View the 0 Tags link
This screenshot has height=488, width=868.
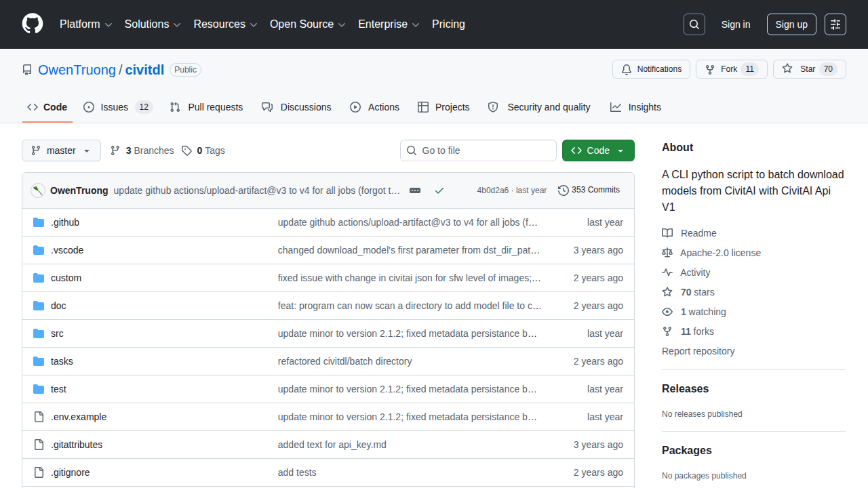tap(203, 150)
